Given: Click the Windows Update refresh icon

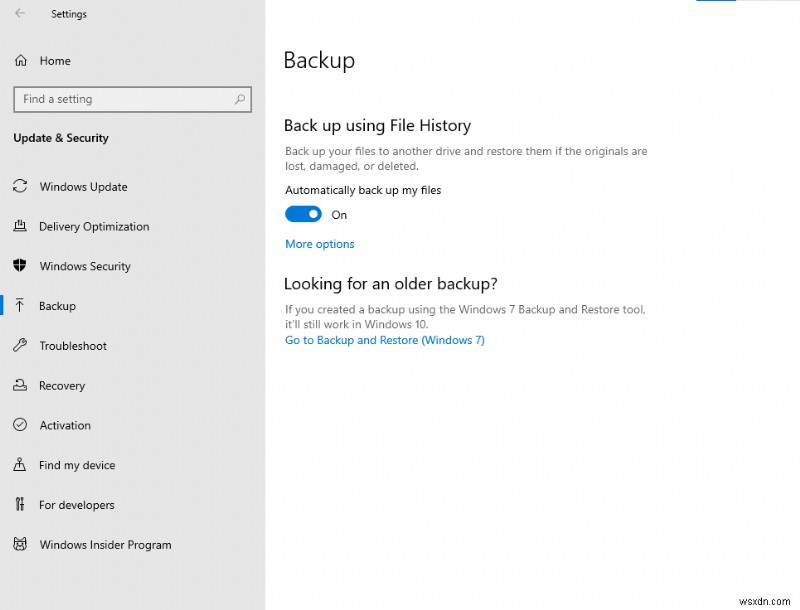Looking at the screenshot, I should (x=19, y=187).
